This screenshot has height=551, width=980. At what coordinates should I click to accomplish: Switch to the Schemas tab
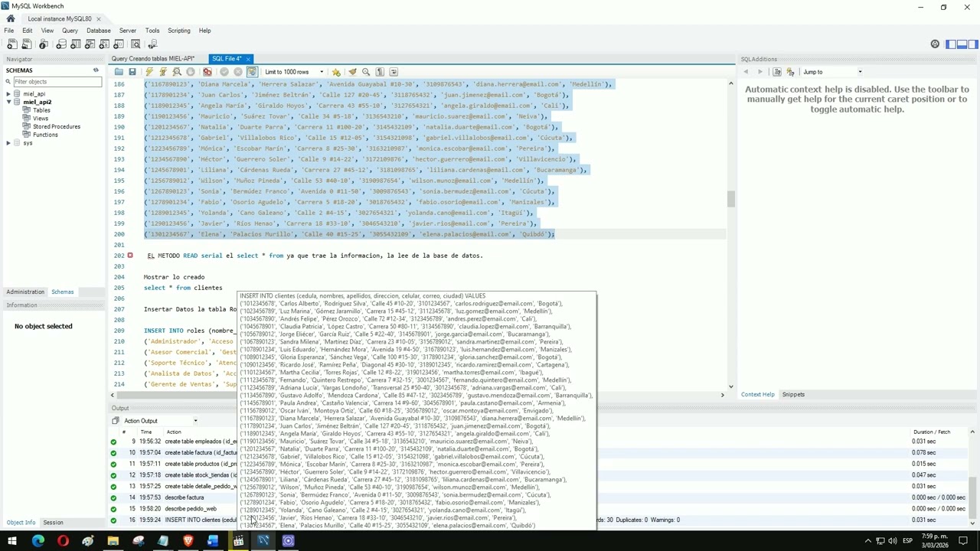click(63, 292)
